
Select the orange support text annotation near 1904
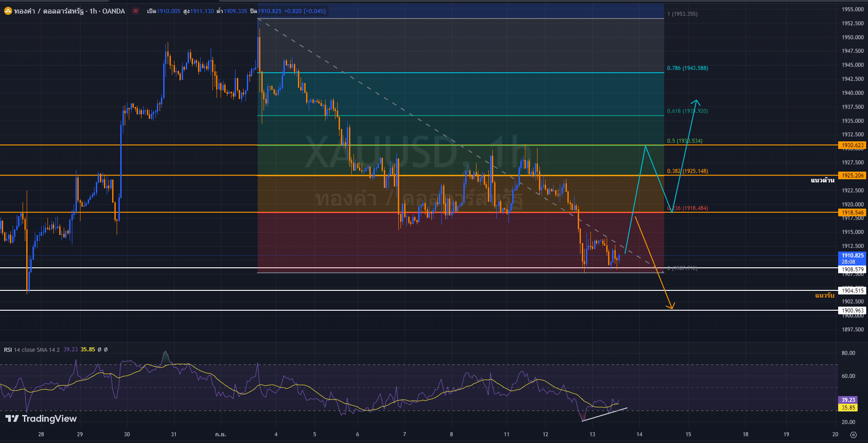(x=825, y=296)
